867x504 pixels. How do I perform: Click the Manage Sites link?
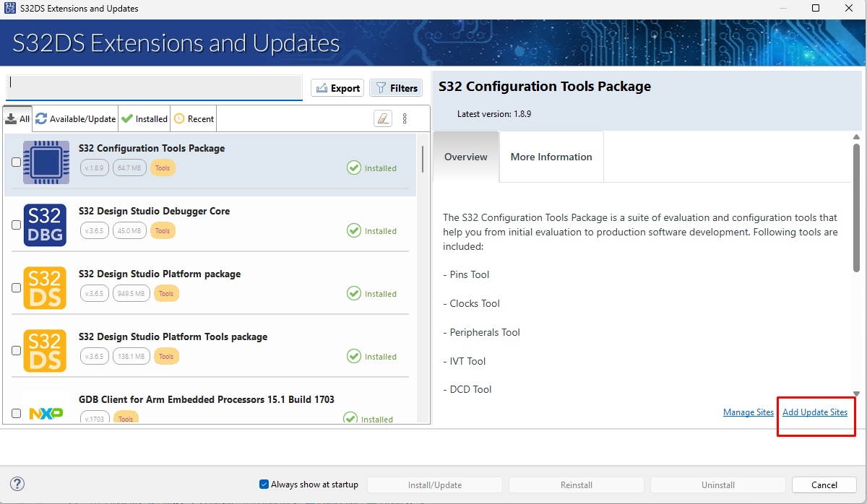point(748,412)
